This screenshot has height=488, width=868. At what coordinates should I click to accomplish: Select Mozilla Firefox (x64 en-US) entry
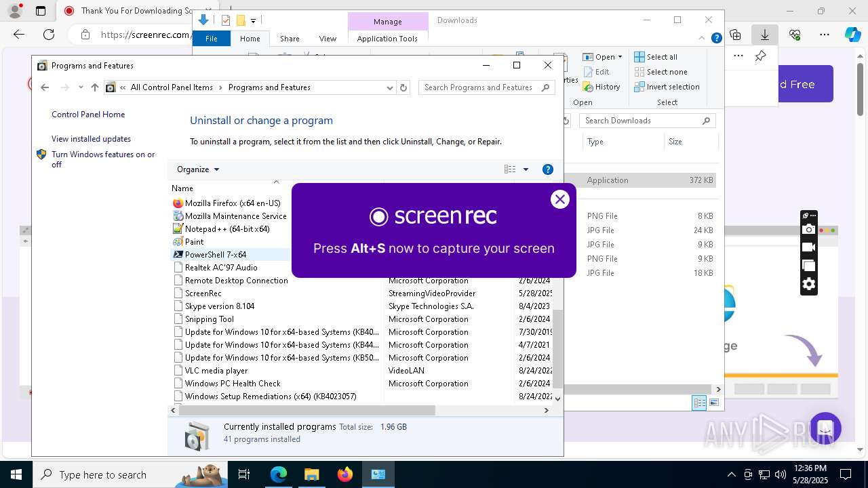tap(233, 203)
